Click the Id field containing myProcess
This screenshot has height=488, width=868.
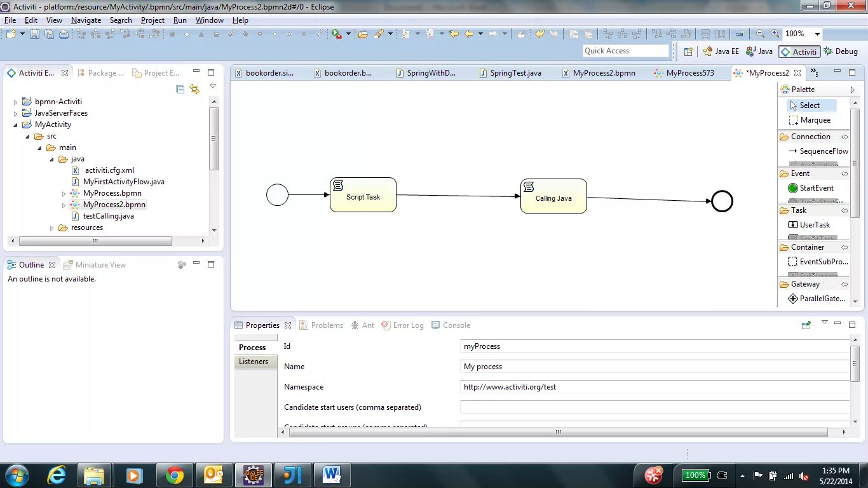coord(655,346)
